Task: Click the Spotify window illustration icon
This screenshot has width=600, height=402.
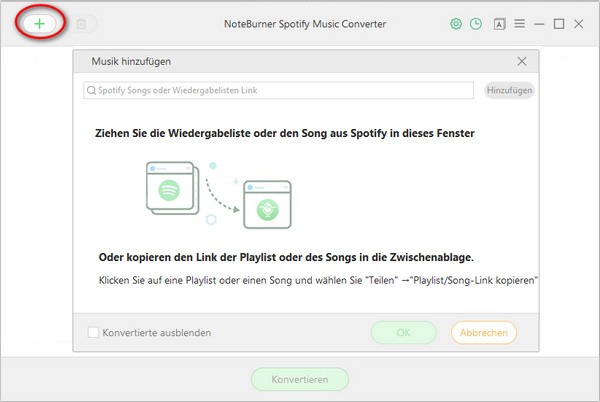Action: (173, 188)
